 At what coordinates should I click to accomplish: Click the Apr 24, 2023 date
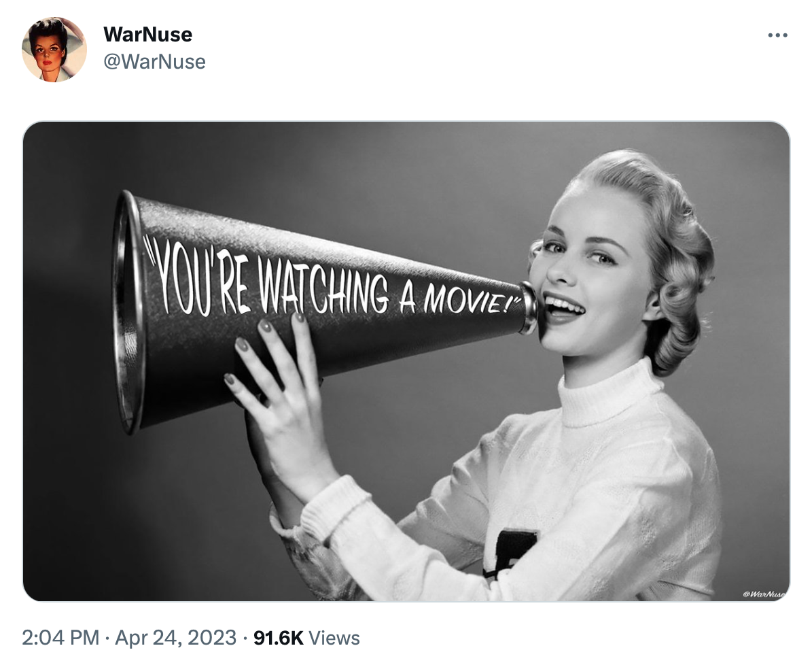[175, 638]
